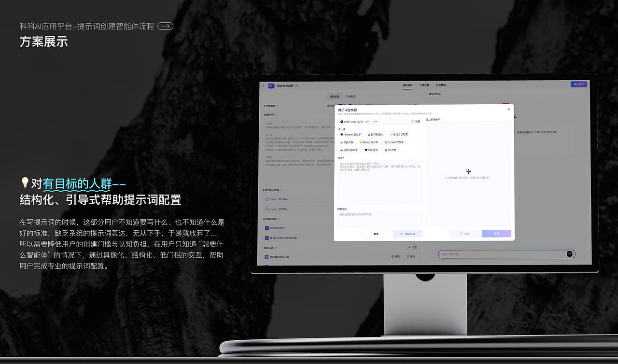Click the purple 应用 button
Image resolution: width=618 pixels, height=364 pixels.
pyautogui.click(x=496, y=234)
